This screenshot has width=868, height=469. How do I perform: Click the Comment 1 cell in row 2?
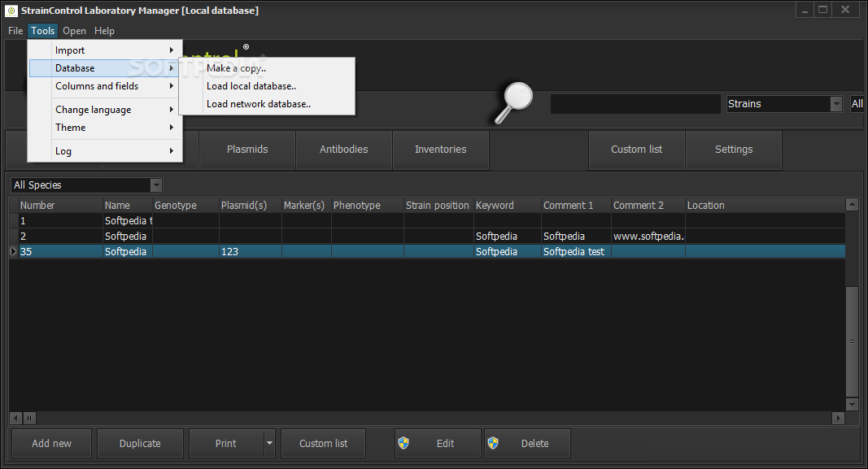click(576, 237)
